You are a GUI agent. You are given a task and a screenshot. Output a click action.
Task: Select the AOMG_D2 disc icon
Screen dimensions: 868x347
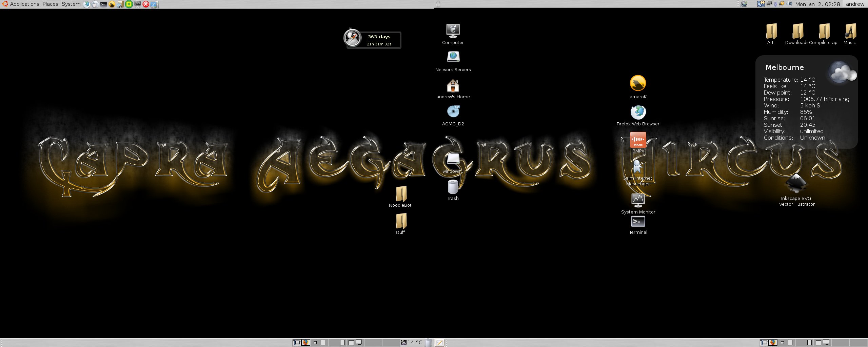coord(453,116)
